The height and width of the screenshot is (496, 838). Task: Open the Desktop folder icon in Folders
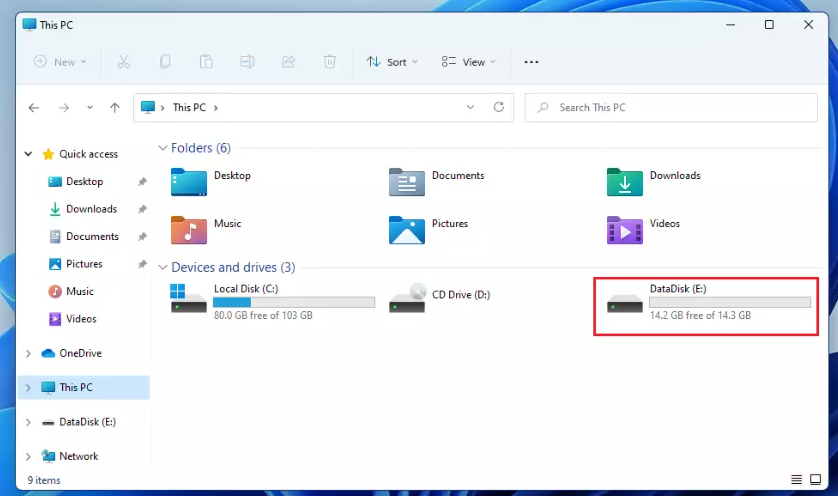click(189, 182)
